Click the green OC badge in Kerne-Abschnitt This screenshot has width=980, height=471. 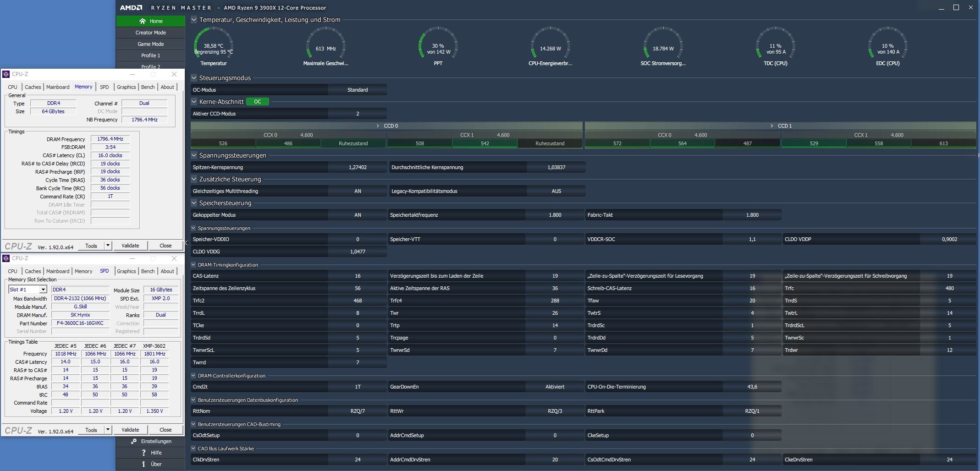pos(258,102)
